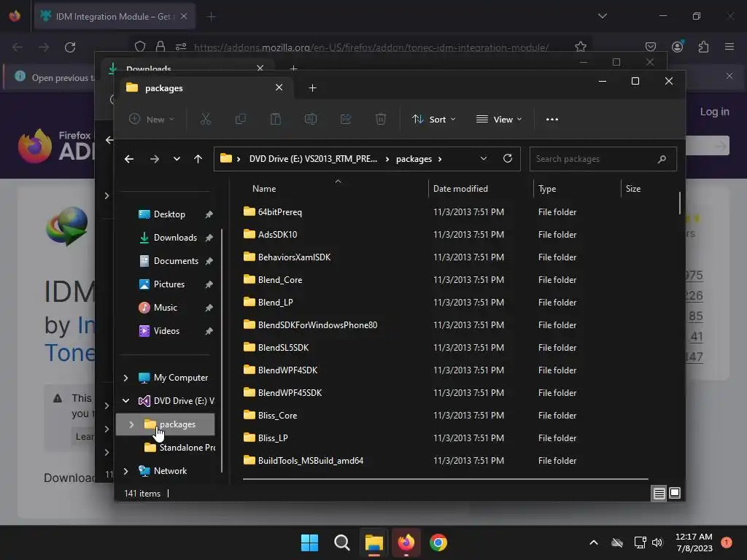Click the volume icon in system tray
747x560 pixels.
657,542
